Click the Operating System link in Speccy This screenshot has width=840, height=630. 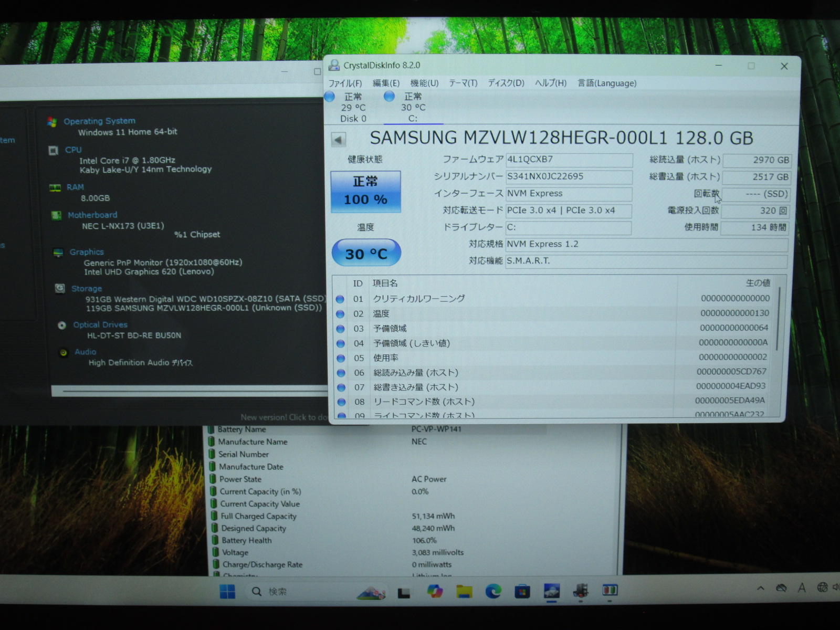99,121
